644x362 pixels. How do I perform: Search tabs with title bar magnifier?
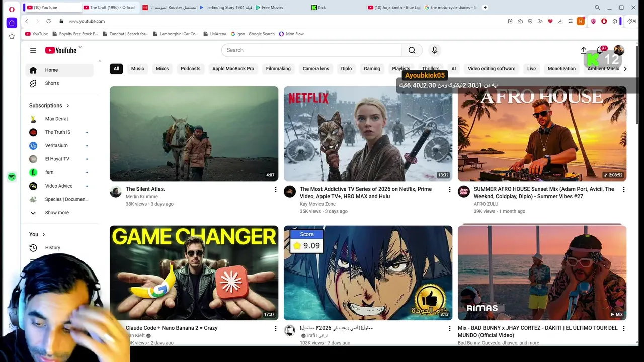(597, 8)
